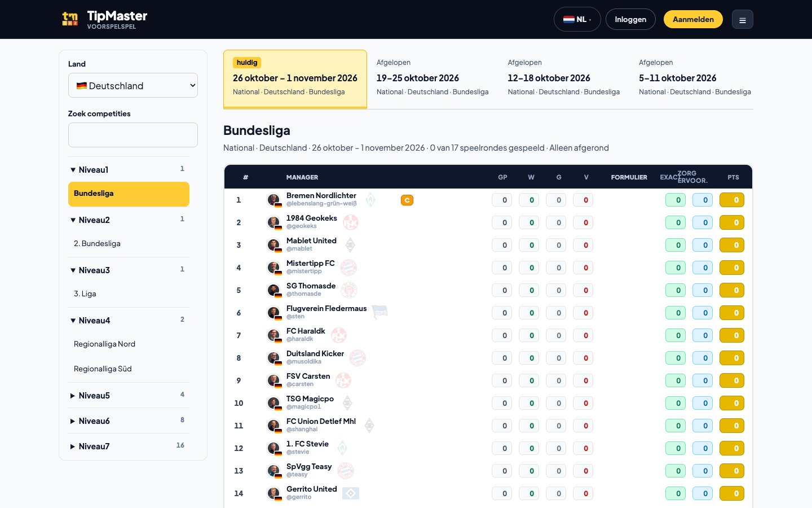Click Mistertipp FC's club crest
The image size is (812, 508).
tap(348, 267)
